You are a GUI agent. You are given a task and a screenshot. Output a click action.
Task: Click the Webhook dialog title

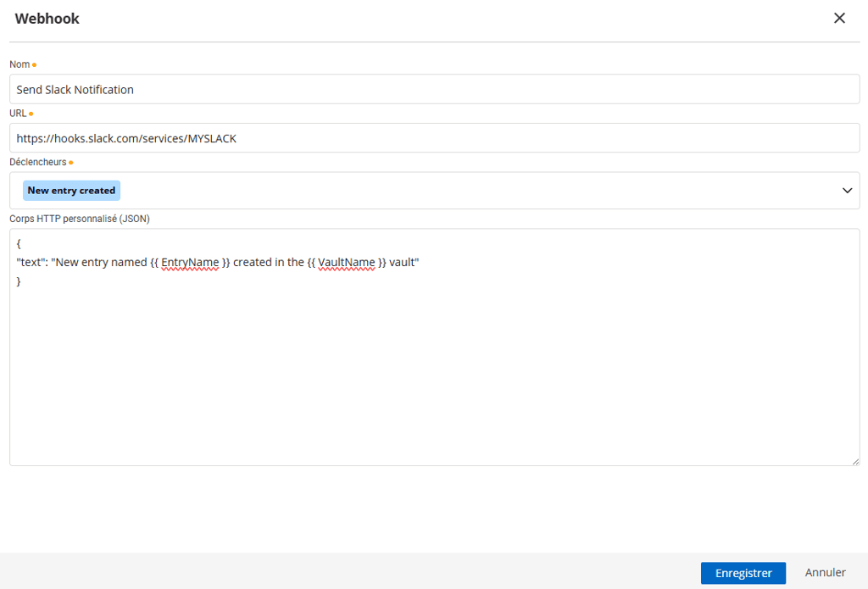tap(47, 18)
